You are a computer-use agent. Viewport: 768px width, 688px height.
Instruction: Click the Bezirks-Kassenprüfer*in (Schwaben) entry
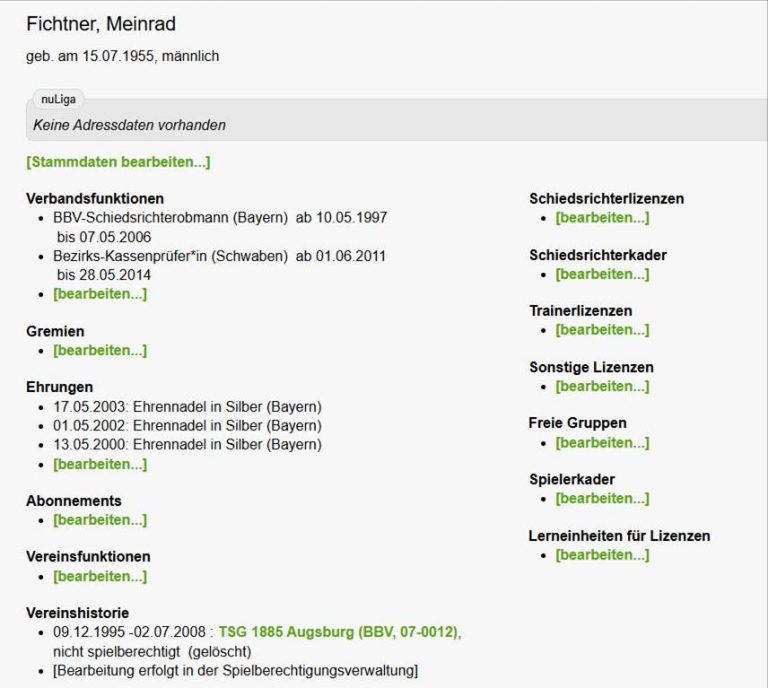point(170,256)
